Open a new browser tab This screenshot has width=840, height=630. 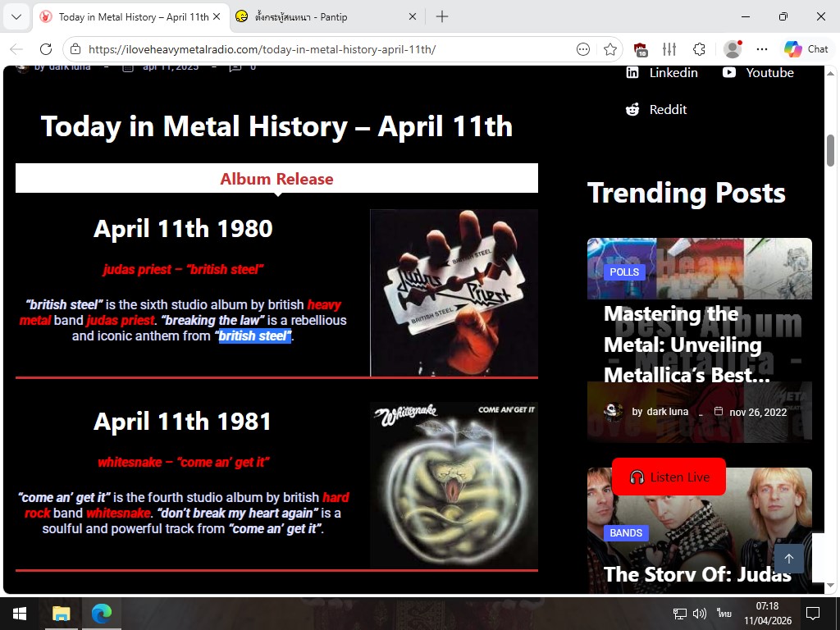point(442,16)
